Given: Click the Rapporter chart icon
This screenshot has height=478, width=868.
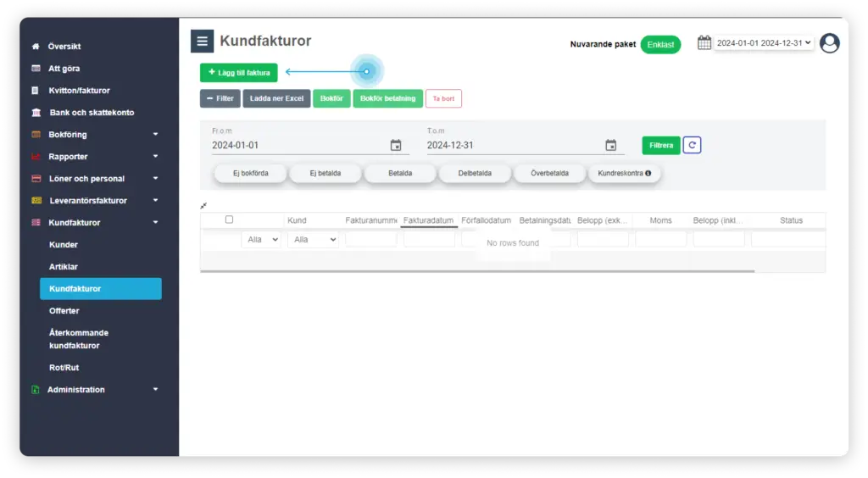Looking at the screenshot, I should (36, 157).
